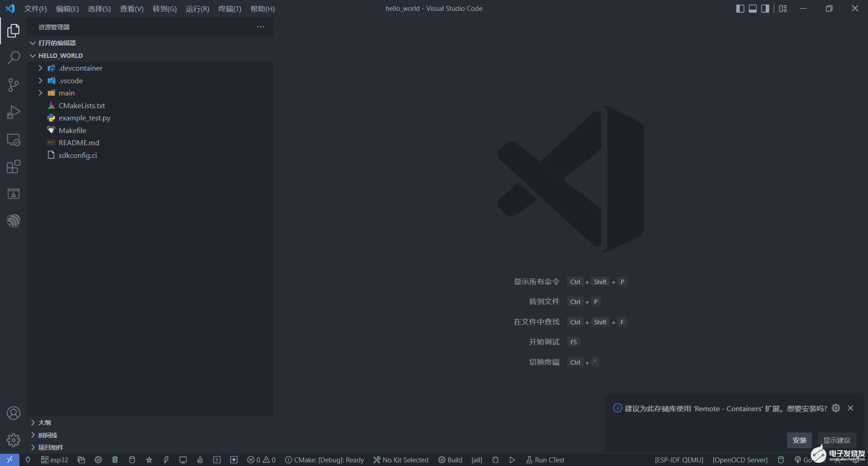Select serial port plug icon in status bar
This screenshot has width=868, height=466.
(x=28, y=460)
